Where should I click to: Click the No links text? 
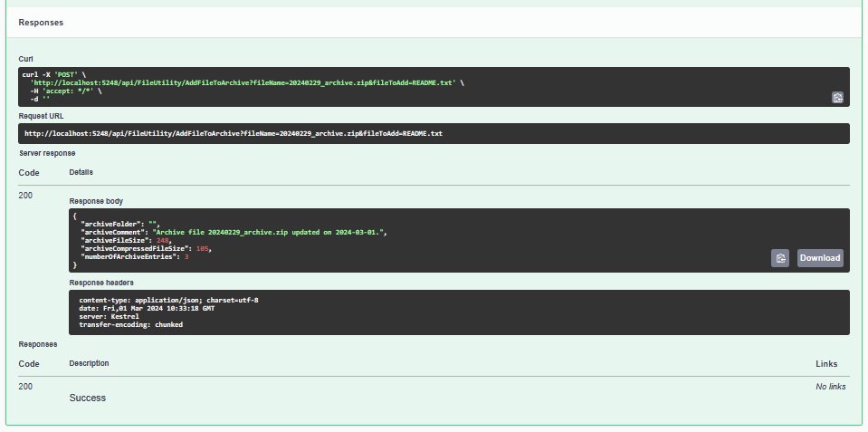(x=830, y=387)
